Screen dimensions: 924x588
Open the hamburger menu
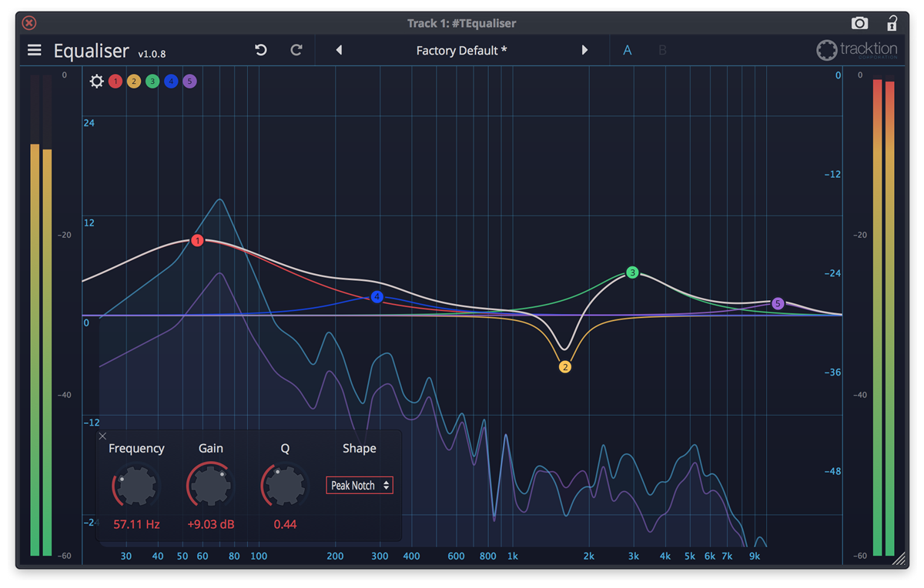34,49
